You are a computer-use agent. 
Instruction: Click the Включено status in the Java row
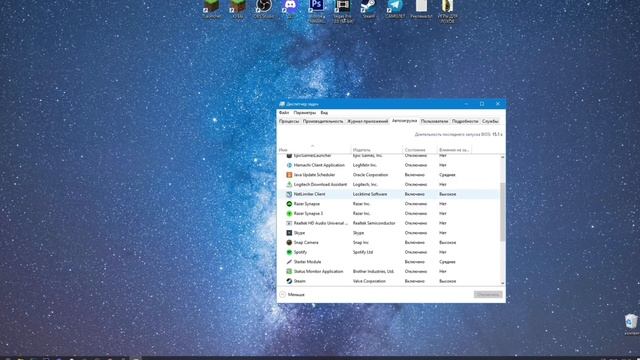[x=415, y=175]
